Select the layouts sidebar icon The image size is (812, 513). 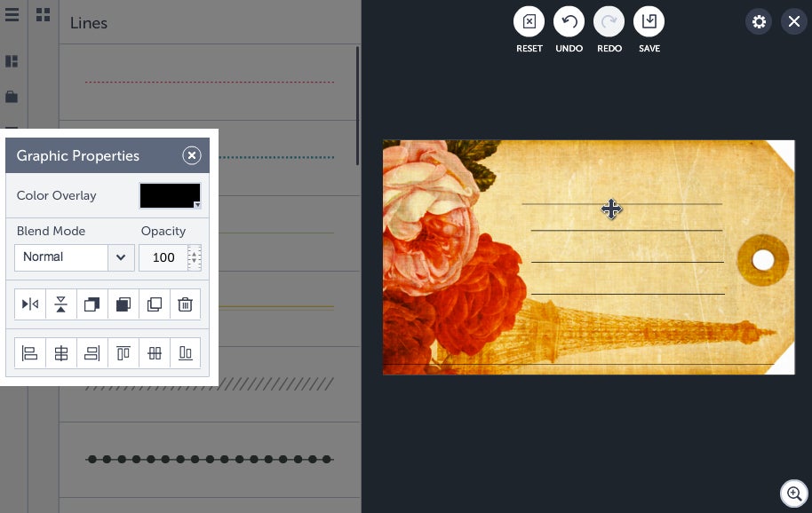click(12, 61)
